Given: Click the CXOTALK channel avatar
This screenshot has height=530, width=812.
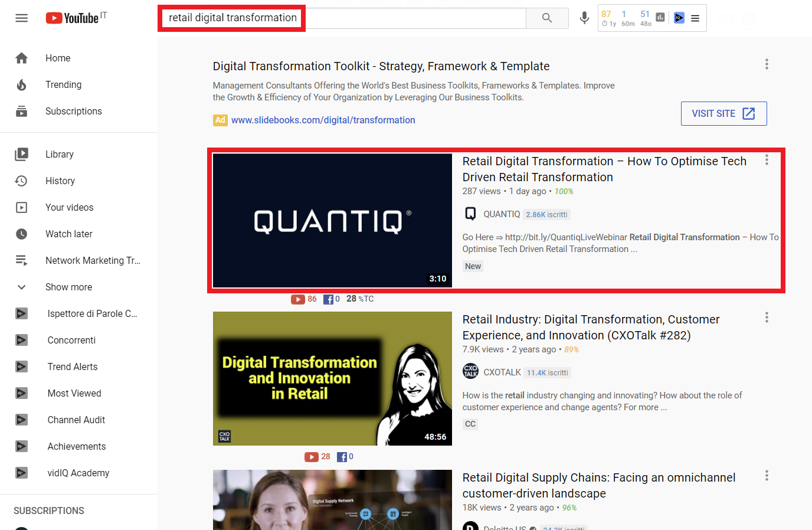Looking at the screenshot, I should tap(470, 371).
